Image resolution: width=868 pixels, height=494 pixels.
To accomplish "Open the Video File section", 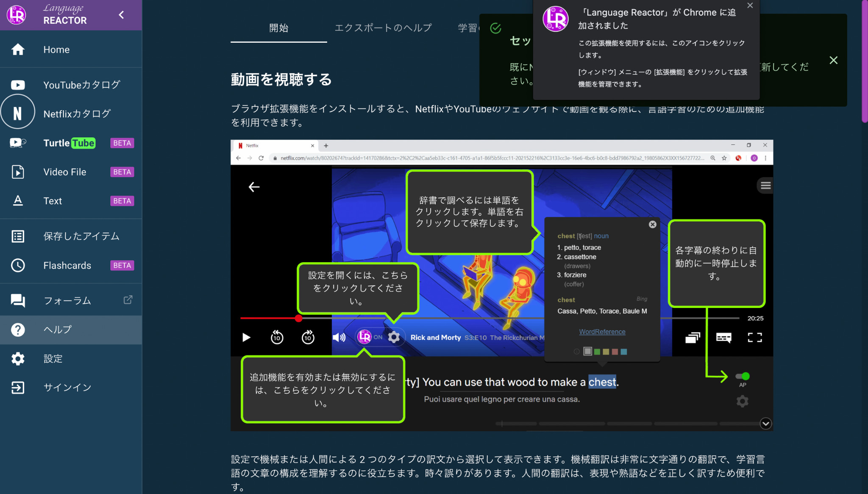I will [71, 172].
